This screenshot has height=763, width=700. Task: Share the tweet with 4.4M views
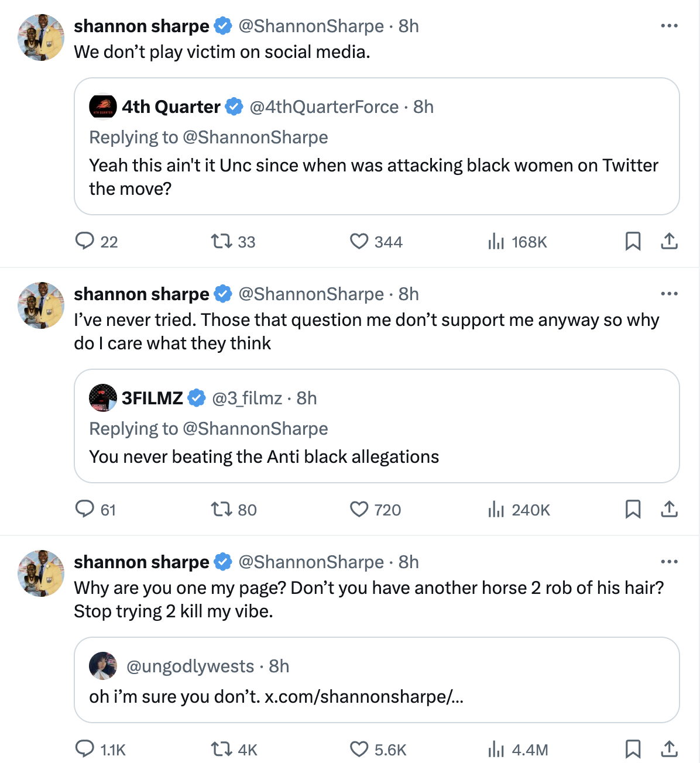(669, 749)
